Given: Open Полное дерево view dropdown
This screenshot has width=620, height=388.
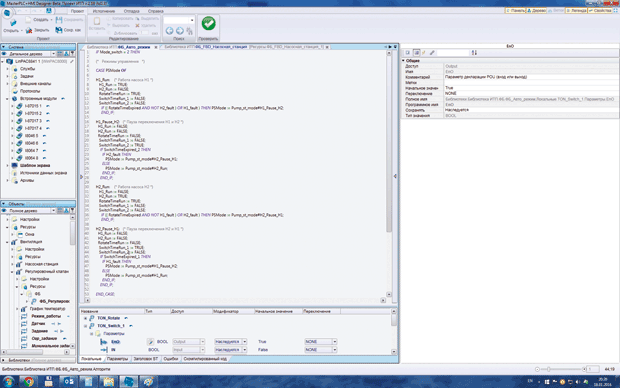Looking at the screenshot, I should [x=53, y=211].
